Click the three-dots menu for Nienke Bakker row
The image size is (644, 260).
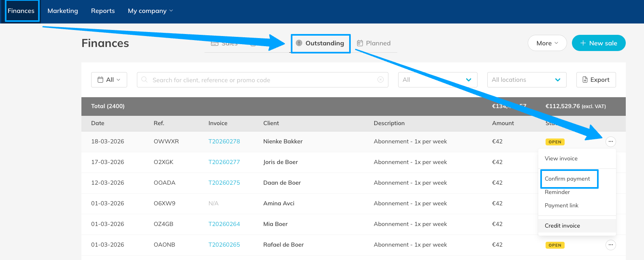(x=610, y=142)
